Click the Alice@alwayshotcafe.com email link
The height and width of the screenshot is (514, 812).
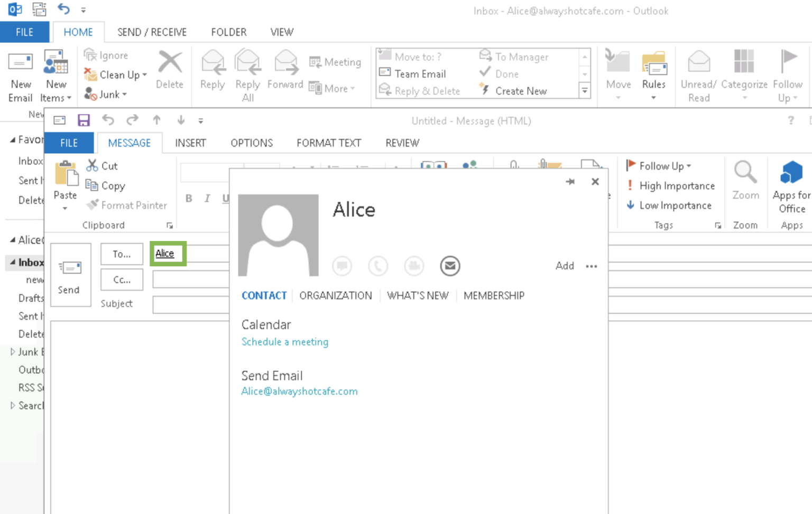tap(299, 391)
